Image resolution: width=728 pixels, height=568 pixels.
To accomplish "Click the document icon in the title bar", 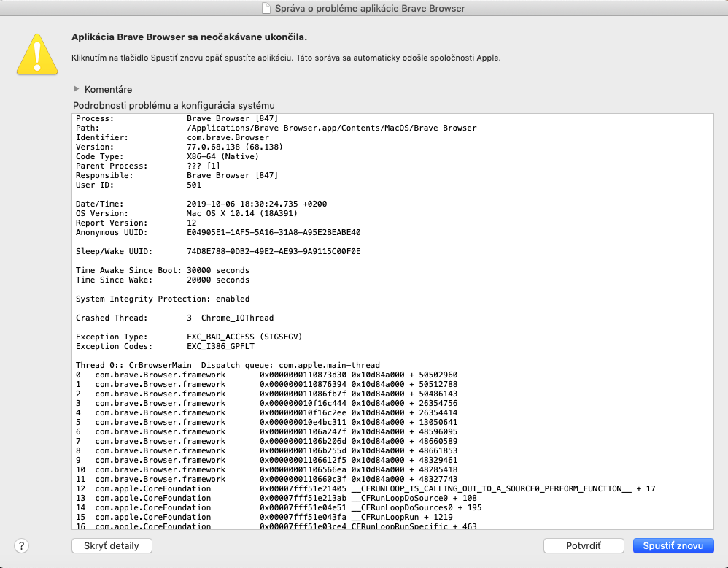I will [x=266, y=8].
